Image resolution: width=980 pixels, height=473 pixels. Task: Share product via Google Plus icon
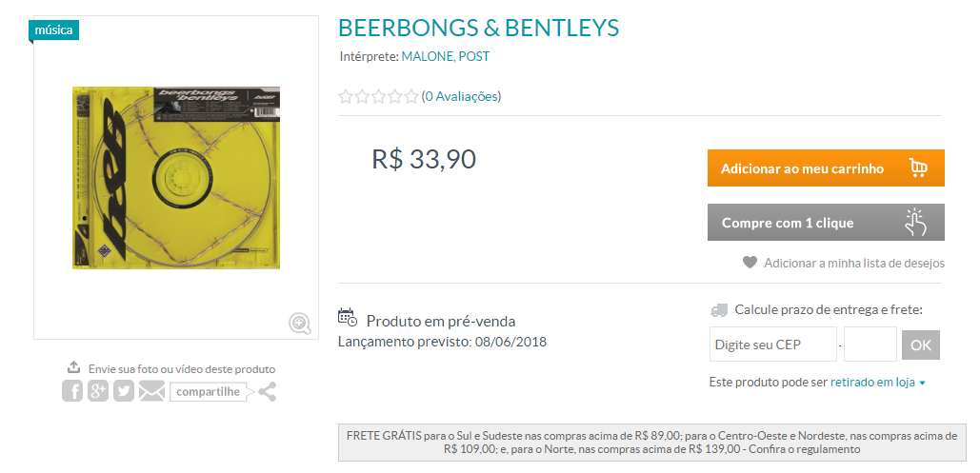pos(98,391)
